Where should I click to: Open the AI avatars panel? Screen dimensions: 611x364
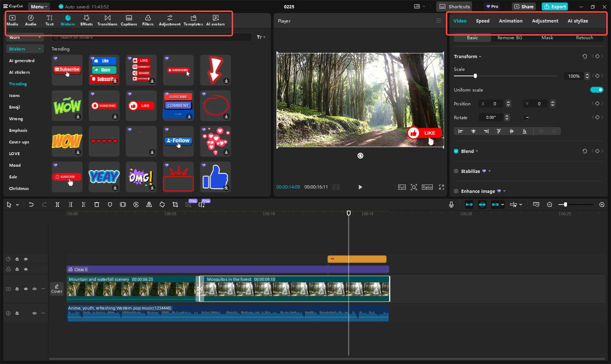215,20
